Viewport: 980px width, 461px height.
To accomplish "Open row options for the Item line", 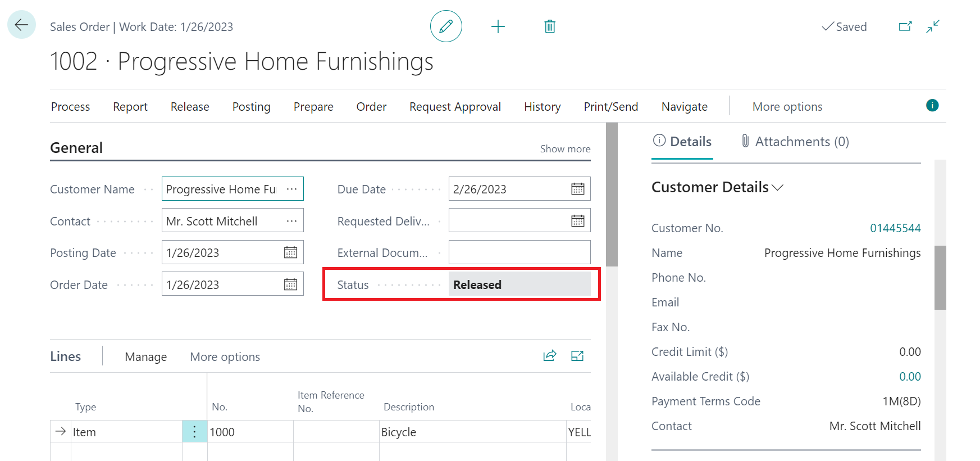I will (194, 432).
